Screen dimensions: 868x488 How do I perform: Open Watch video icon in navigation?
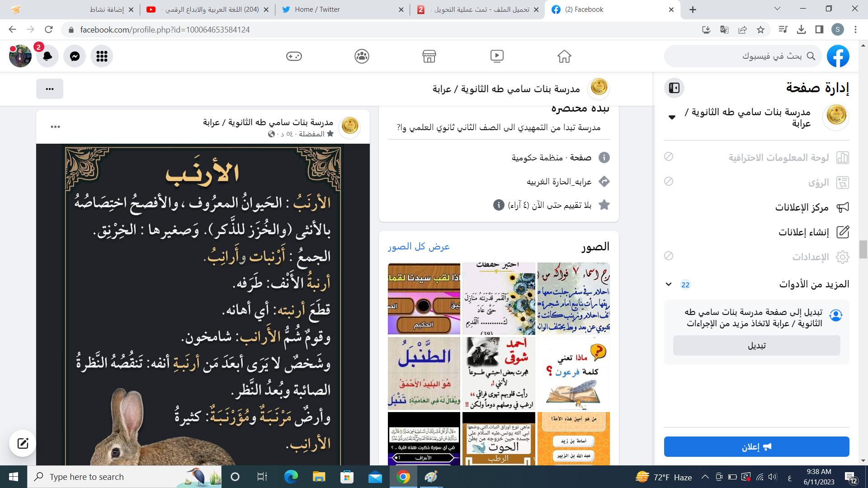(497, 56)
